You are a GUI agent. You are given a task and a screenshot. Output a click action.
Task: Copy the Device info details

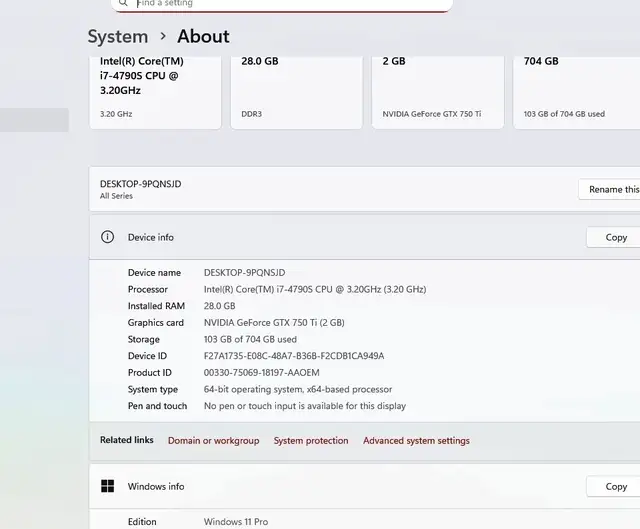(613, 238)
